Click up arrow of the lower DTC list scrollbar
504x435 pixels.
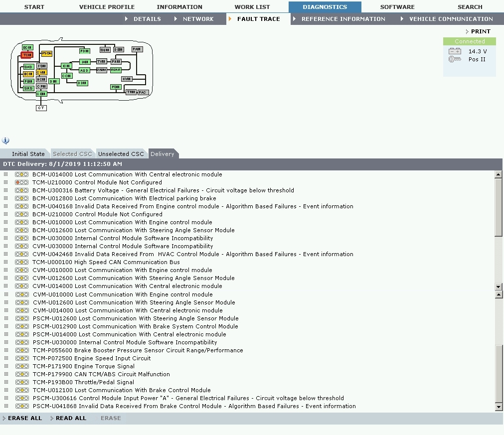point(498,295)
